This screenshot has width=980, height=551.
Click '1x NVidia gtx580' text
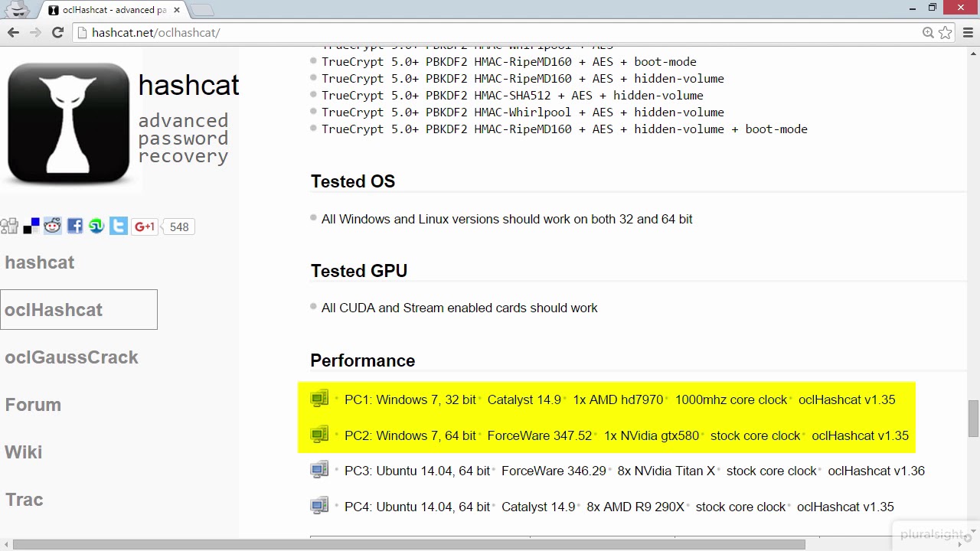pyautogui.click(x=652, y=435)
